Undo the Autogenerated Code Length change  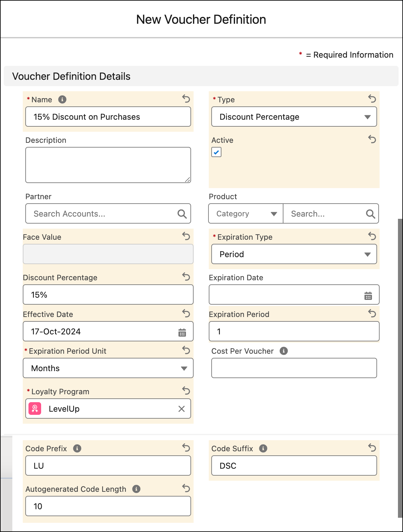pos(186,488)
